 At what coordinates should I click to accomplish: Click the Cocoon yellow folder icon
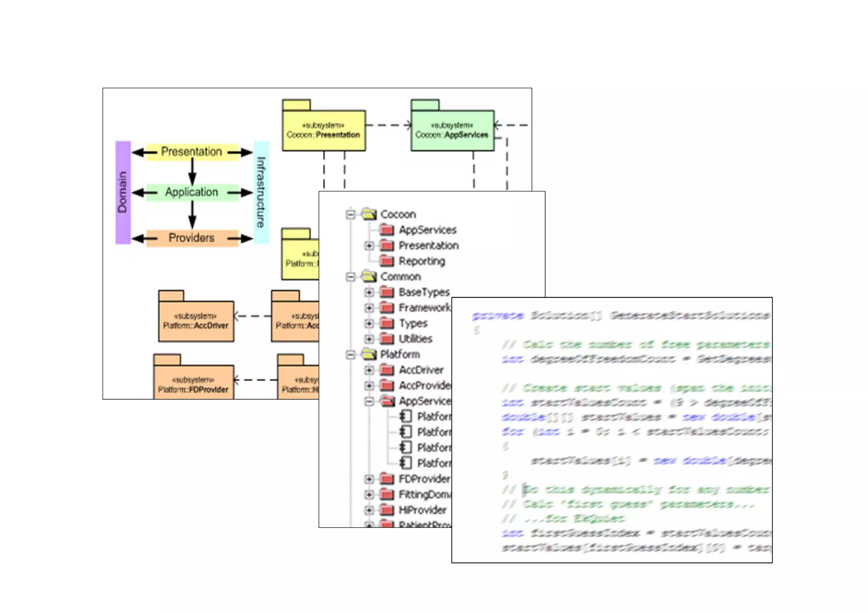(x=369, y=214)
